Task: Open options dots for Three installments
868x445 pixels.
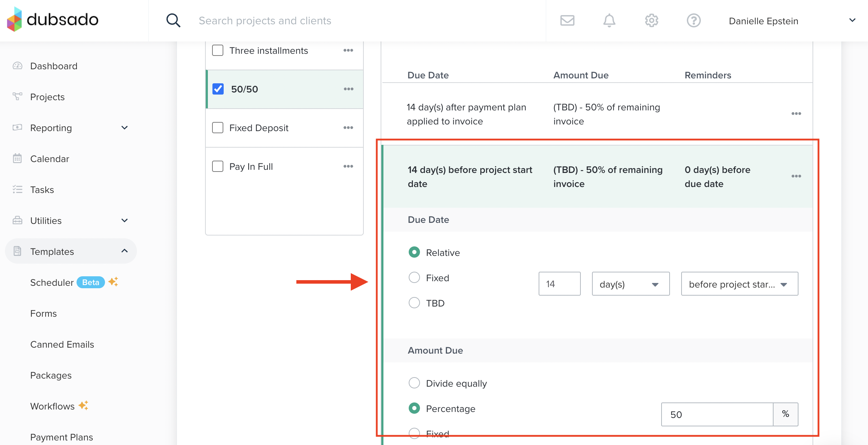Action: pyautogui.click(x=348, y=50)
